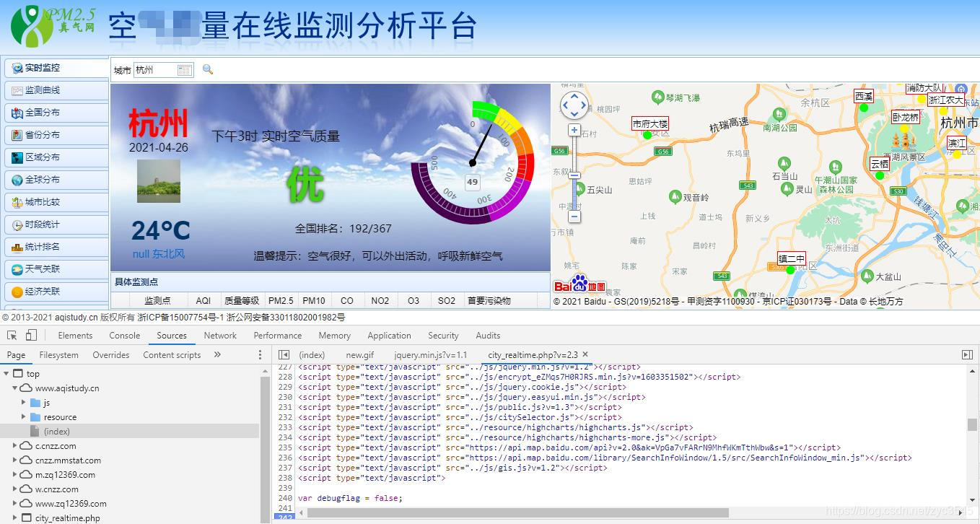Switch to the Elements DevTools tab

pos(75,336)
